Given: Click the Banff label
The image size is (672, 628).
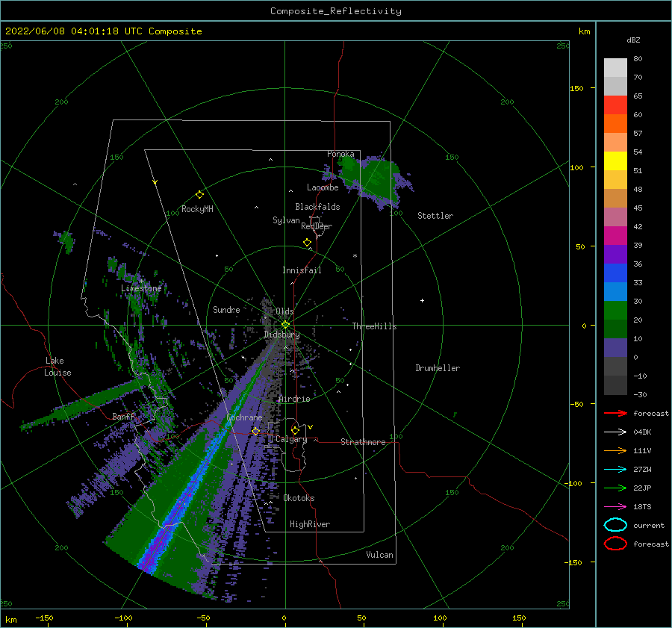Looking at the screenshot, I should (123, 416).
